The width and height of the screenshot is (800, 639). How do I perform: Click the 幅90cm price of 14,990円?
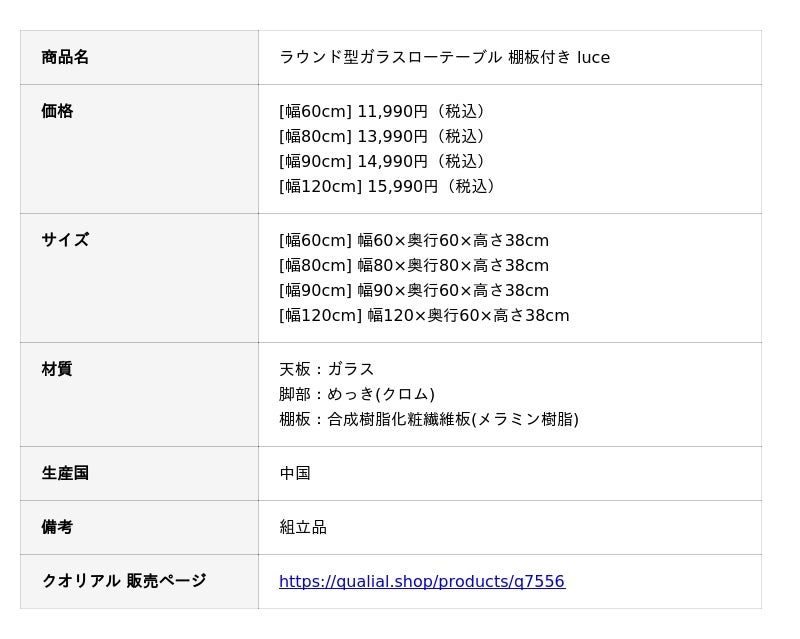(x=383, y=161)
